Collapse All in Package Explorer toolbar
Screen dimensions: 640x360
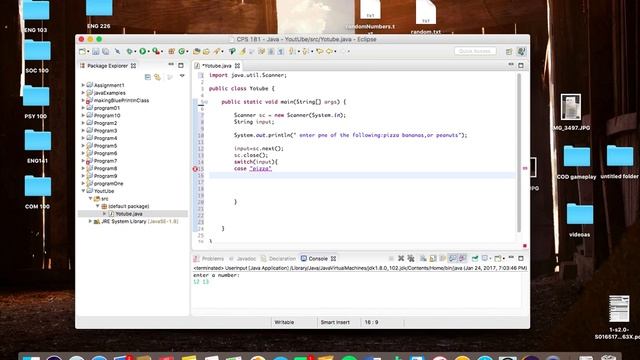pos(148,77)
